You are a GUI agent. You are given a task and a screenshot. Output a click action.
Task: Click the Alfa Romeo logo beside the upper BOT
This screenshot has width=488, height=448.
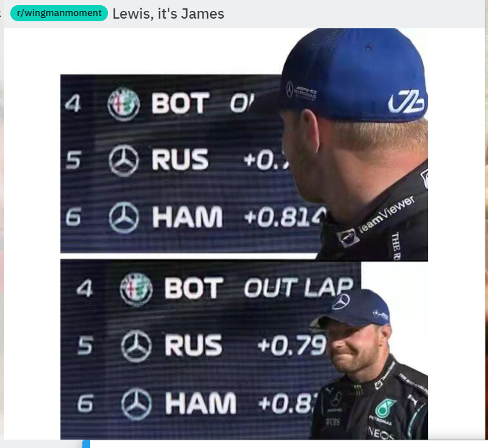coord(123,104)
